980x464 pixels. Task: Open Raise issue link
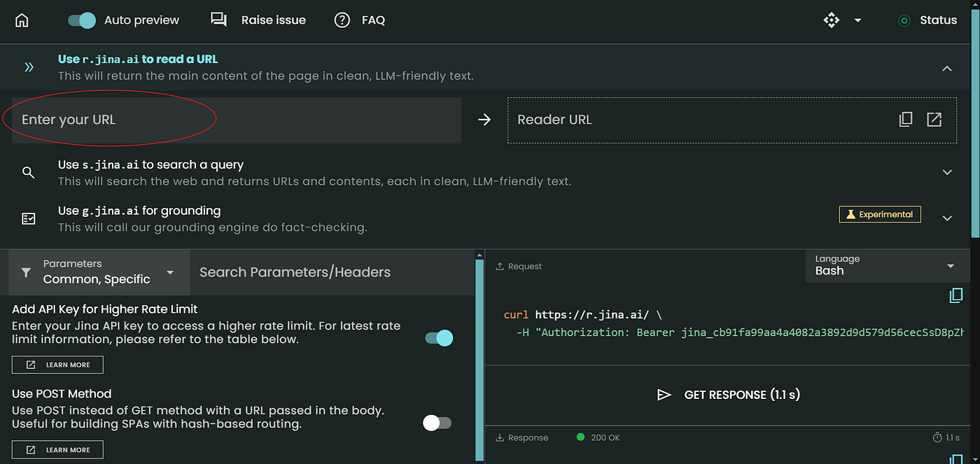[273, 20]
